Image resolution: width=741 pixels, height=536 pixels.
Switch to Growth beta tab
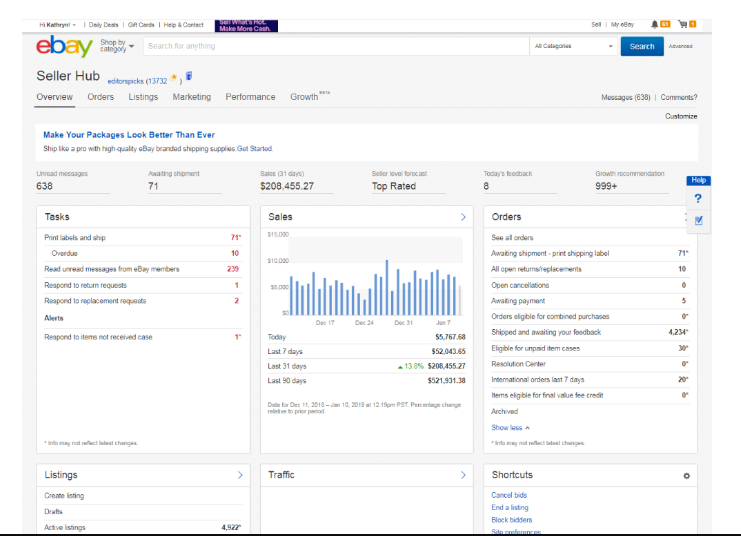(310, 96)
